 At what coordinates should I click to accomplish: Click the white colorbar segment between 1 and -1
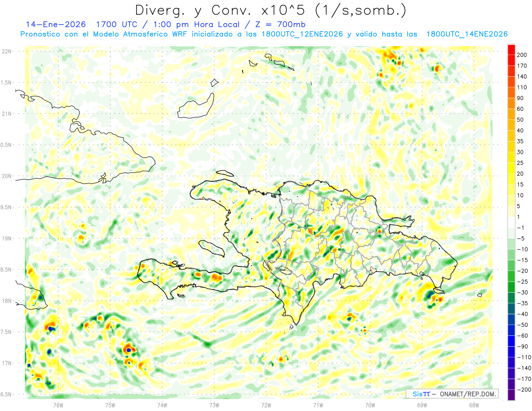point(511,222)
